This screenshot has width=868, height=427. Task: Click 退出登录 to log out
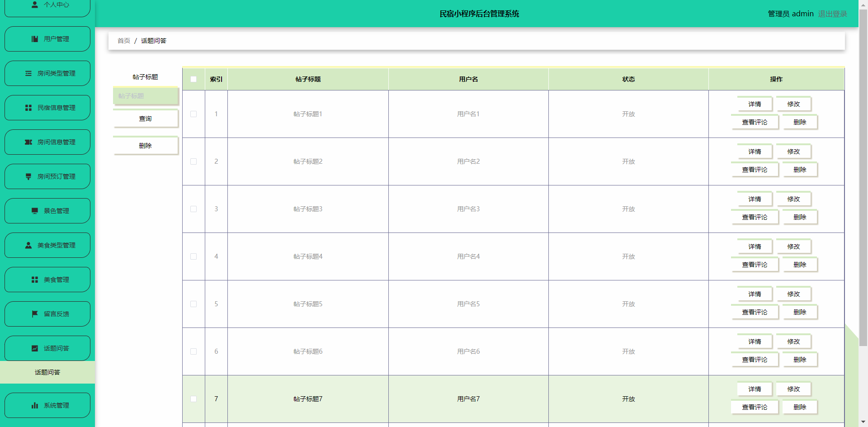[832, 14]
